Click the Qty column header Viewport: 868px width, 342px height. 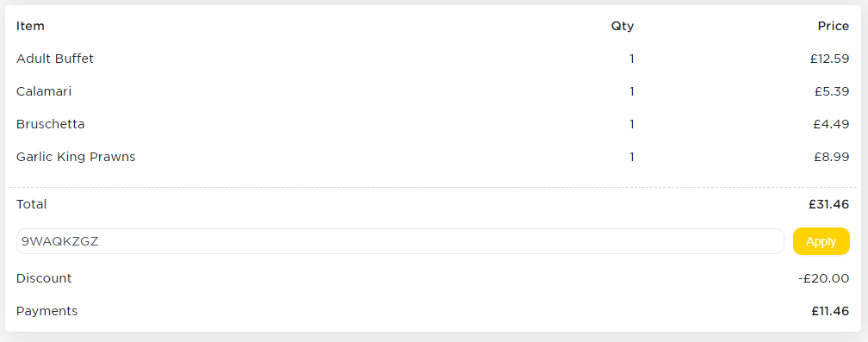coord(623,26)
